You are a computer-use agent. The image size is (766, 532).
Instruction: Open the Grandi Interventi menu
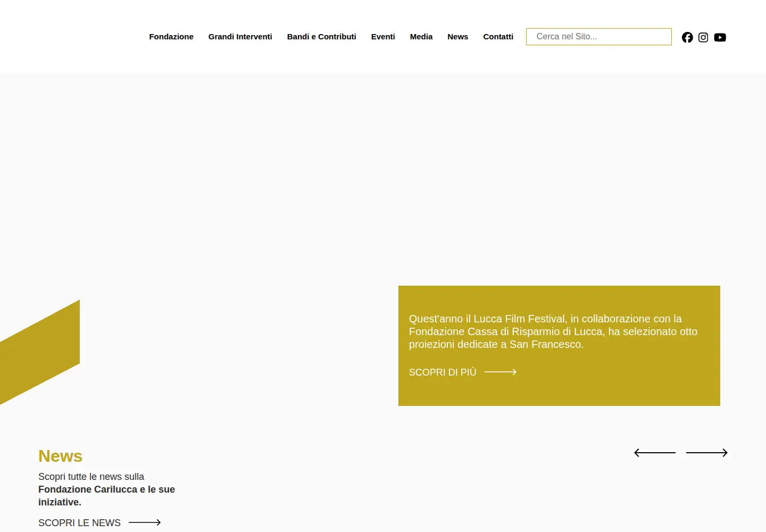click(x=240, y=37)
